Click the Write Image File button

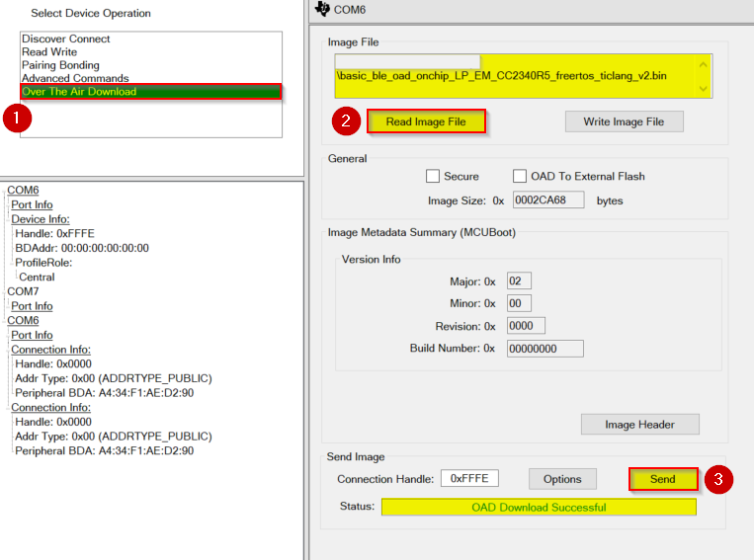(x=624, y=121)
